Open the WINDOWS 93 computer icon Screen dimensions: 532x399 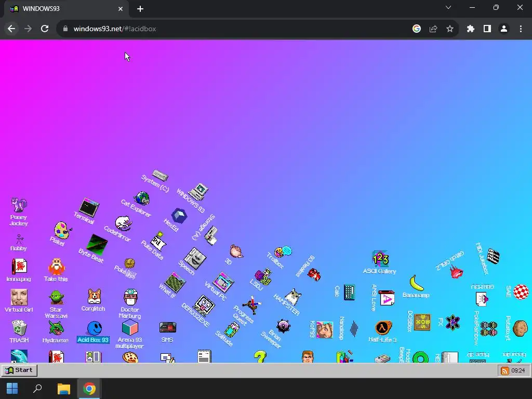198,192
